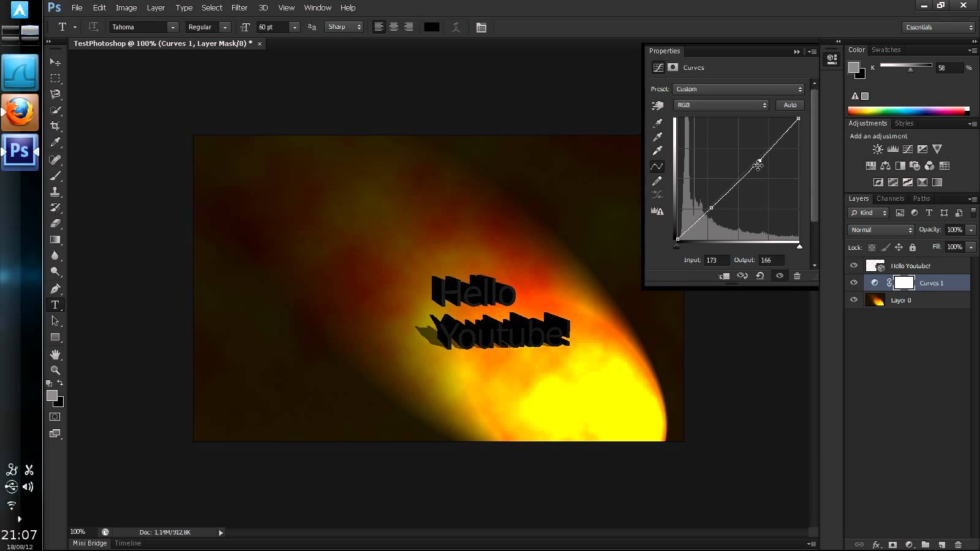Click the text color swatch in options bar

click(x=432, y=27)
